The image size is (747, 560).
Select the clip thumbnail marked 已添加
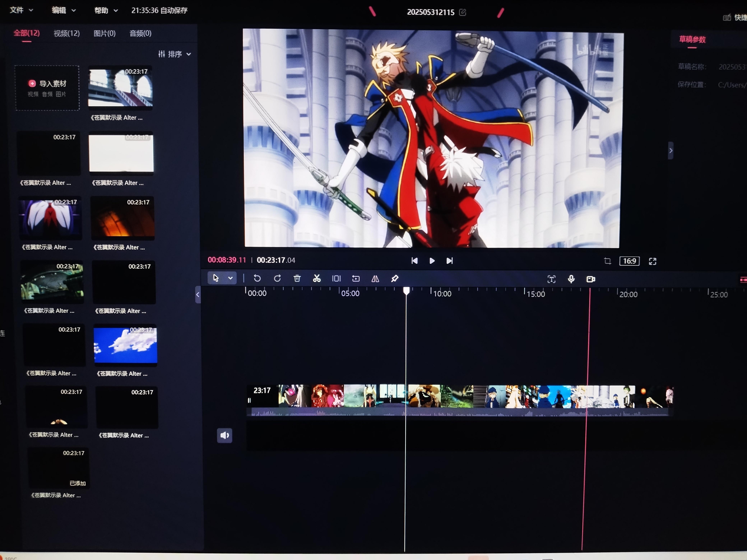(59, 468)
